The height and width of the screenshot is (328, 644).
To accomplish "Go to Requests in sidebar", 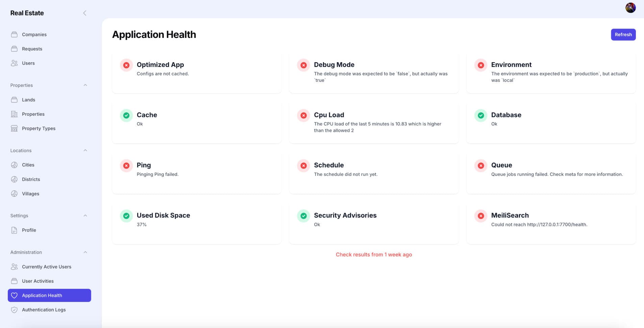I will coord(49,49).
